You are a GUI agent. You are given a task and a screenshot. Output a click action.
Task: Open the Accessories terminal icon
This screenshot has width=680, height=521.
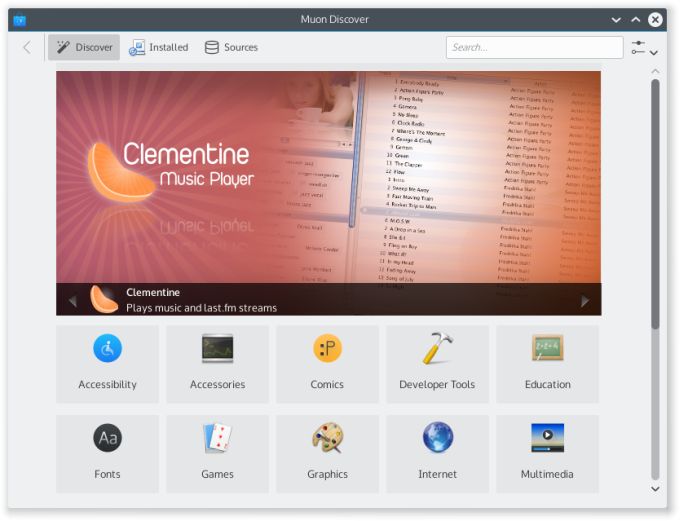tap(217, 348)
